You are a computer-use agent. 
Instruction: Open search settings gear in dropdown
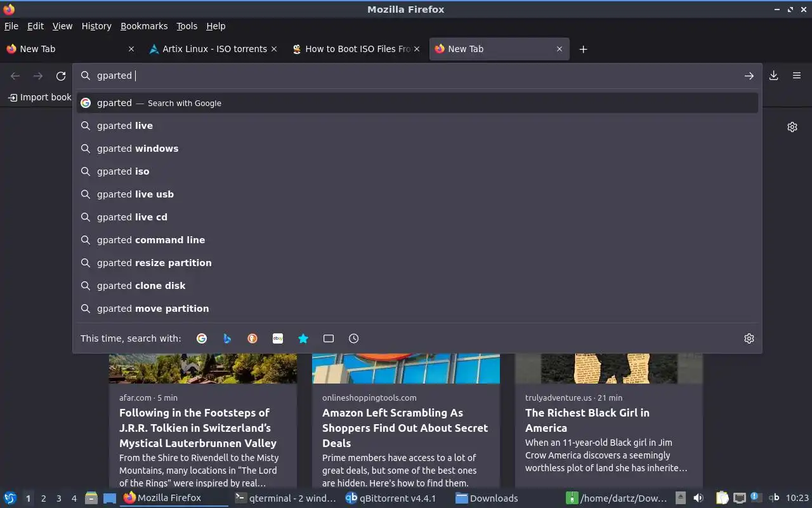coord(749,338)
